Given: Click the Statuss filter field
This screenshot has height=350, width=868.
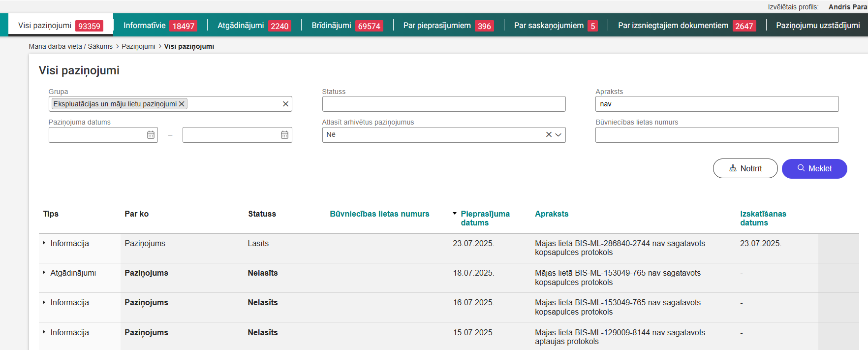Looking at the screenshot, I should pos(443,104).
